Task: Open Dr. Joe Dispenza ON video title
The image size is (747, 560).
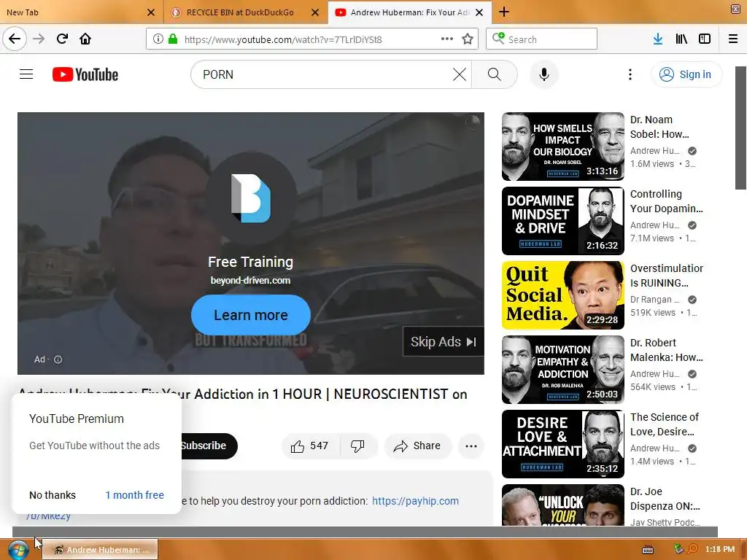Action: point(665,499)
